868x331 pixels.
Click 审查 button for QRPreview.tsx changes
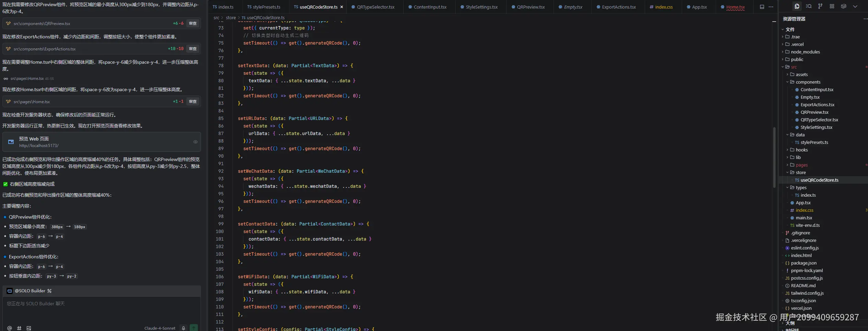[x=193, y=23]
